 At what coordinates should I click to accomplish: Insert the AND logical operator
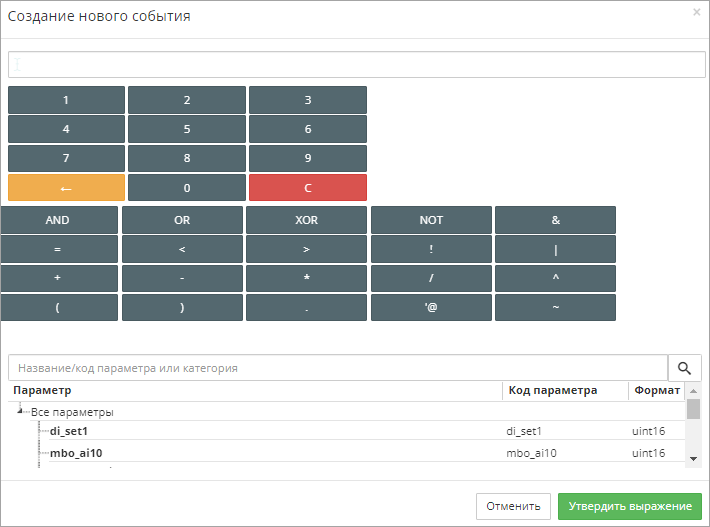pos(58,220)
